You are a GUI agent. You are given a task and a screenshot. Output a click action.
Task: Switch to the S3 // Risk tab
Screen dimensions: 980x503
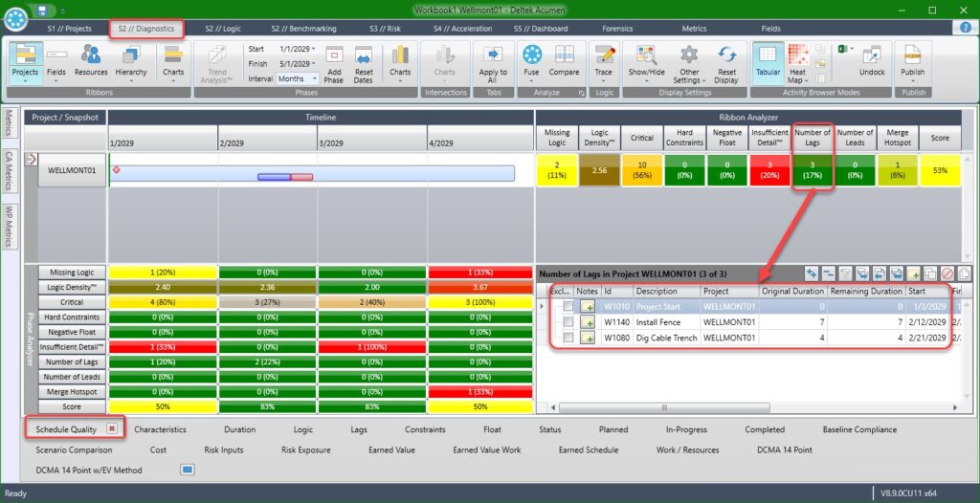(387, 29)
